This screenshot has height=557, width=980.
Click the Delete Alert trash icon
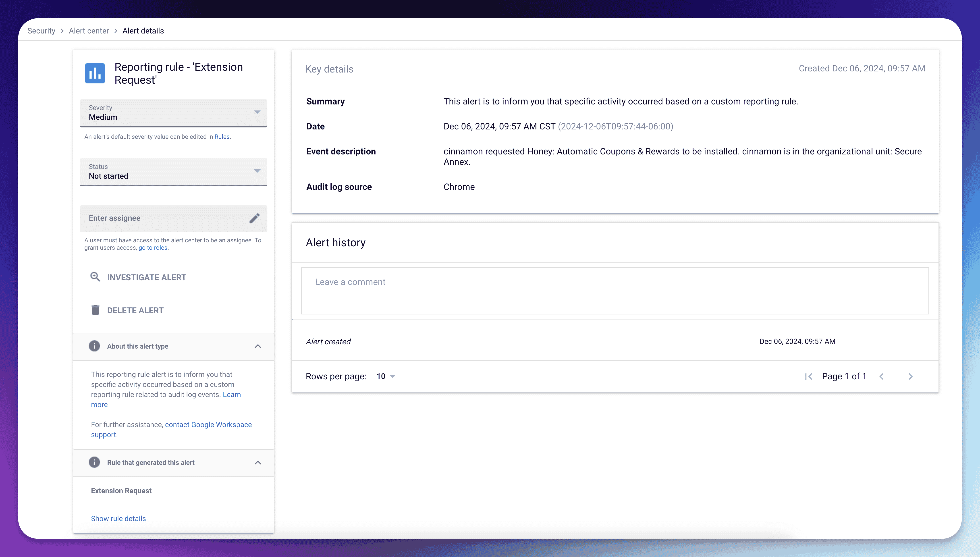pyautogui.click(x=95, y=310)
